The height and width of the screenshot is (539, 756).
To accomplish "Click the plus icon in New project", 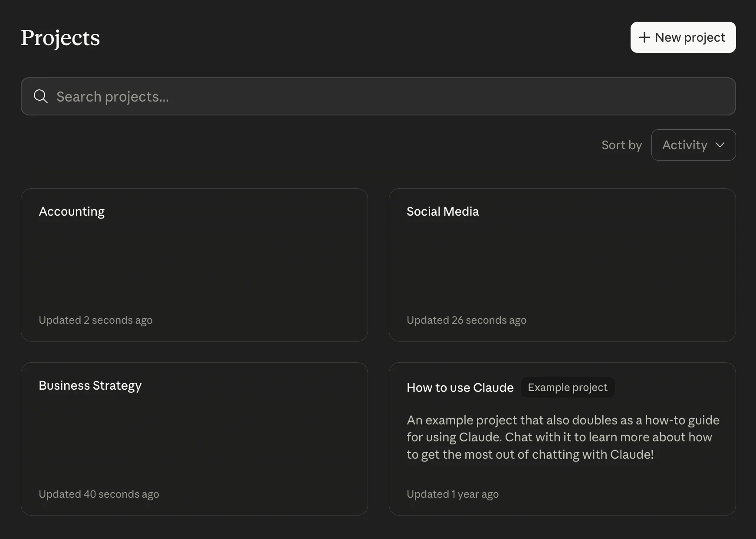I will tap(644, 37).
